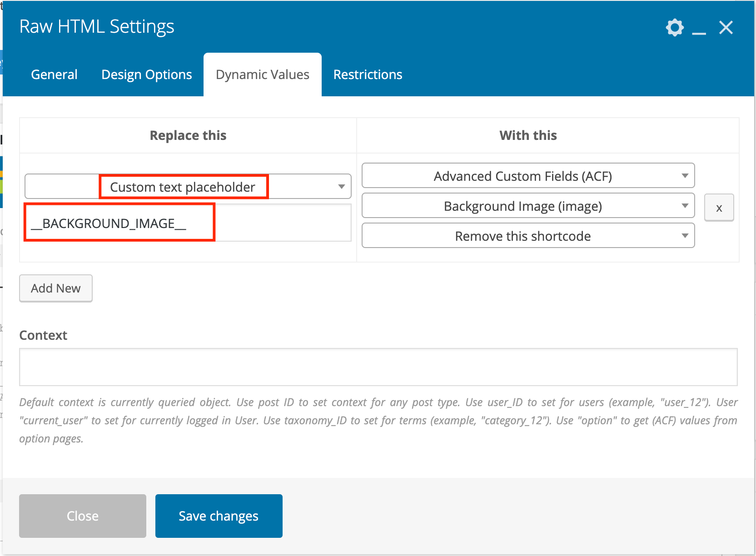Image resolution: width=756 pixels, height=556 pixels.
Task: Click the Save changes button
Action: 219,516
